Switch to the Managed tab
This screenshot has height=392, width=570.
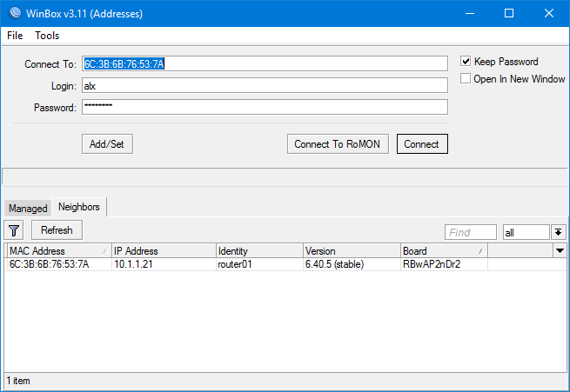[x=28, y=209]
